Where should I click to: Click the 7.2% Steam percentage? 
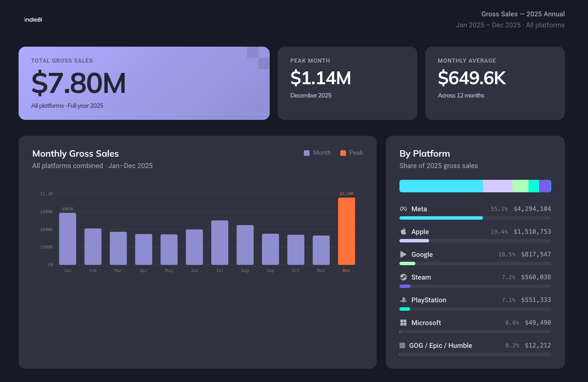point(509,277)
